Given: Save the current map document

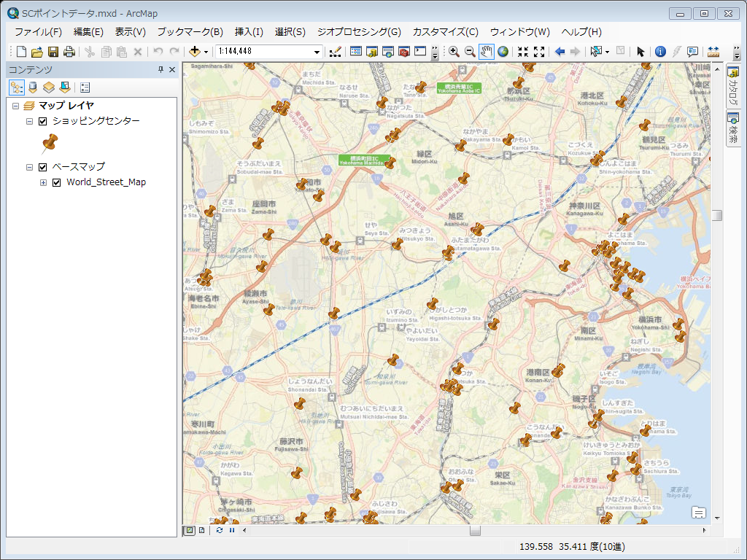Looking at the screenshot, I should pyautogui.click(x=53, y=52).
